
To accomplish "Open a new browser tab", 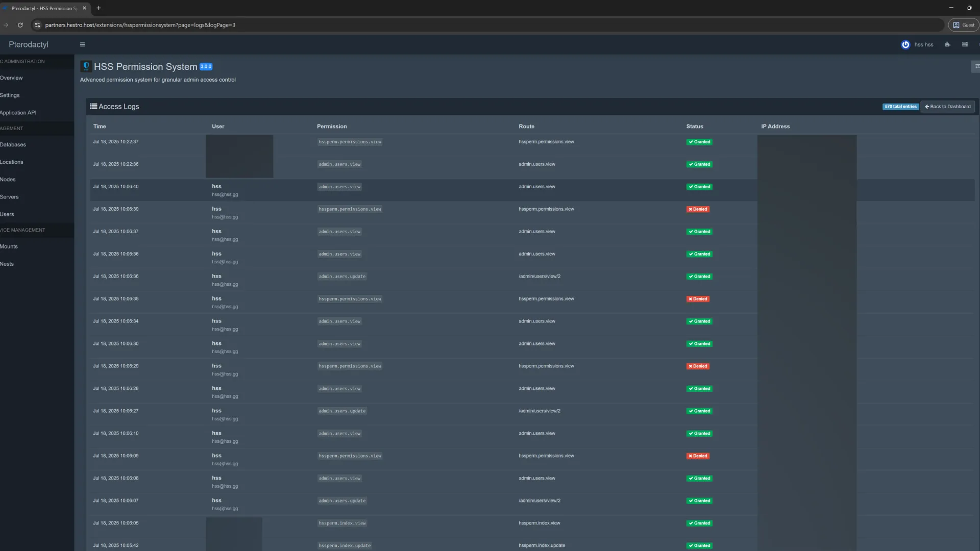I will tap(99, 8).
